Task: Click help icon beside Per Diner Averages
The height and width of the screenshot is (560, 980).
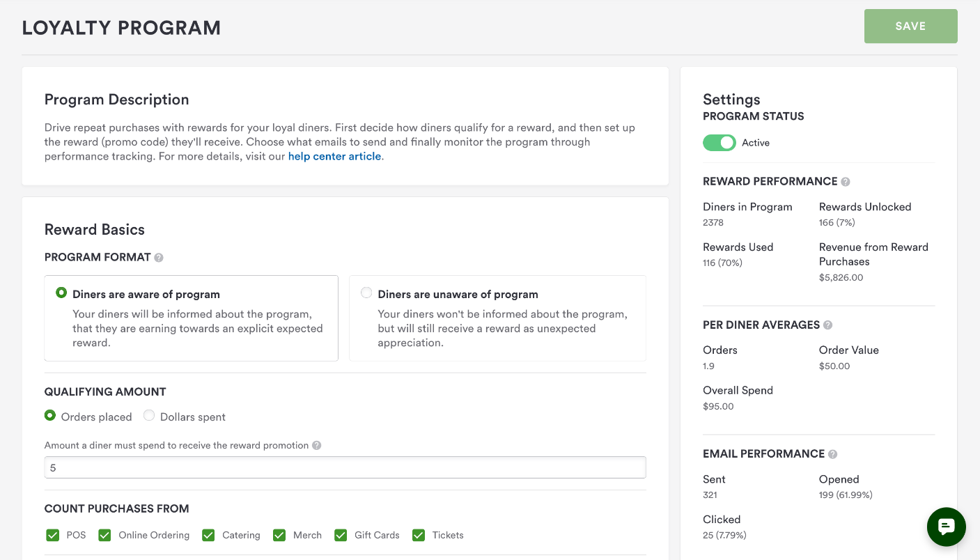Action: [827, 325]
